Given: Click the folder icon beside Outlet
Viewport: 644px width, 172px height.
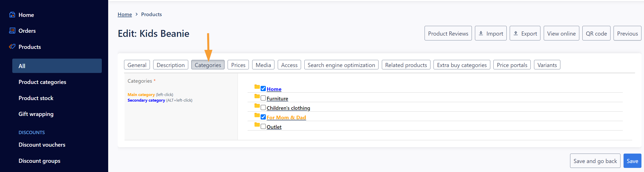Looking at the screenshot, I should [257, 124].
